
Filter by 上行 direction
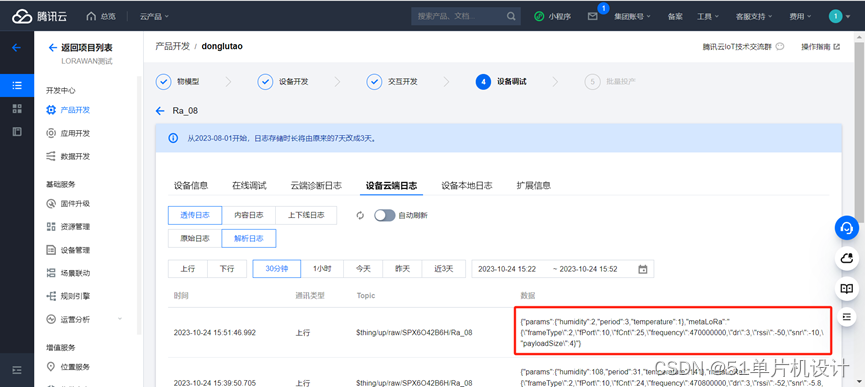[188, 269]
